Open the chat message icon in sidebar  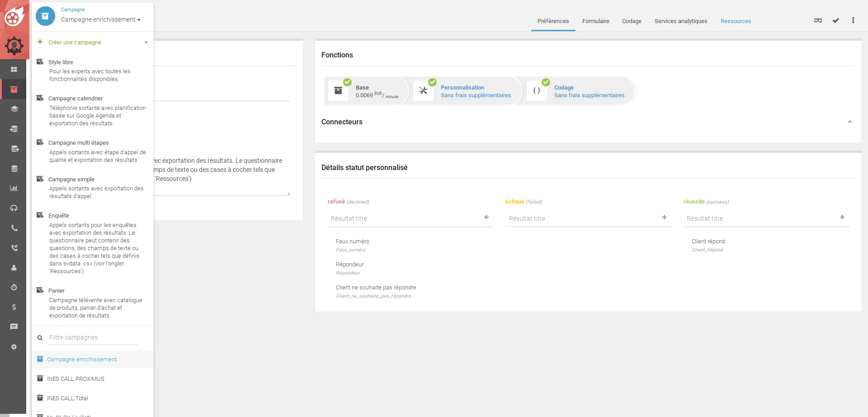pyautogui.click(x=14, y=327)
